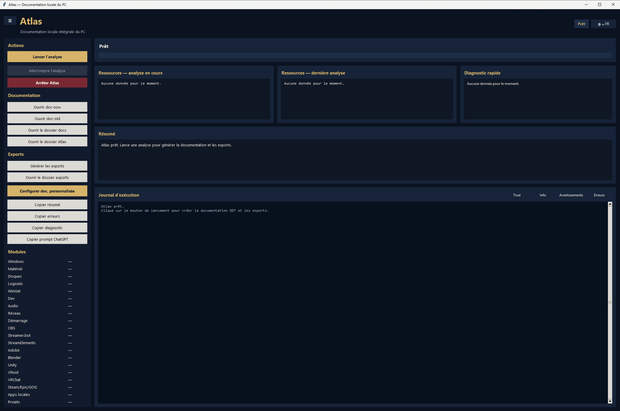Toggle the hamburger menu icon beside Atlas
The image size is (620, 411).
point(10,21)
